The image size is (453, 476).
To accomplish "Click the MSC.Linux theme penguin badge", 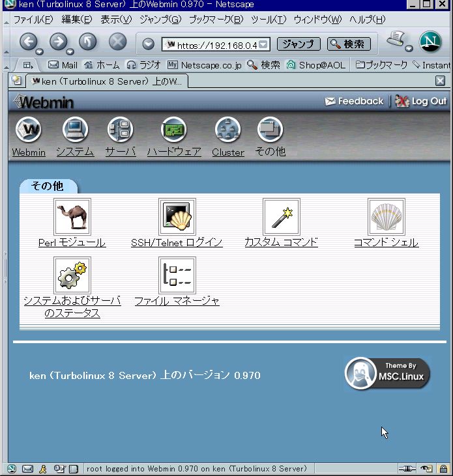I will 387,373.
